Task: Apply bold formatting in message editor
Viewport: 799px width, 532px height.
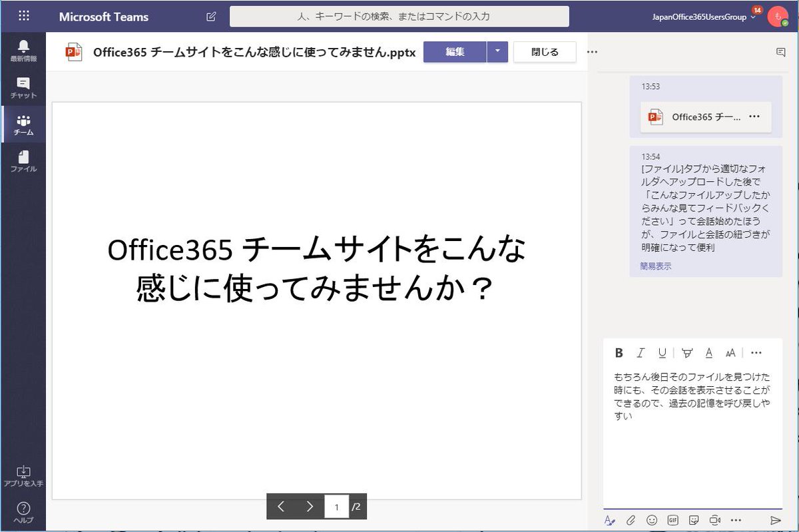Action: coord(619,353)
